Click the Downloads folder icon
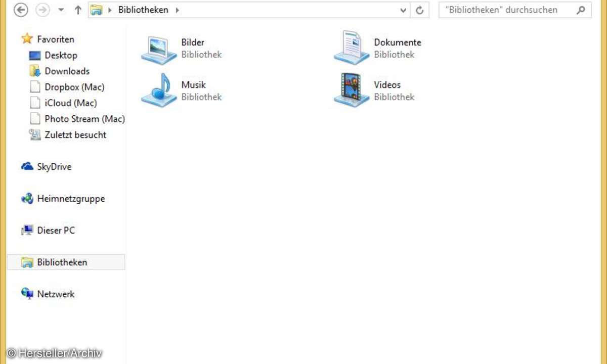 click(35, 71)
